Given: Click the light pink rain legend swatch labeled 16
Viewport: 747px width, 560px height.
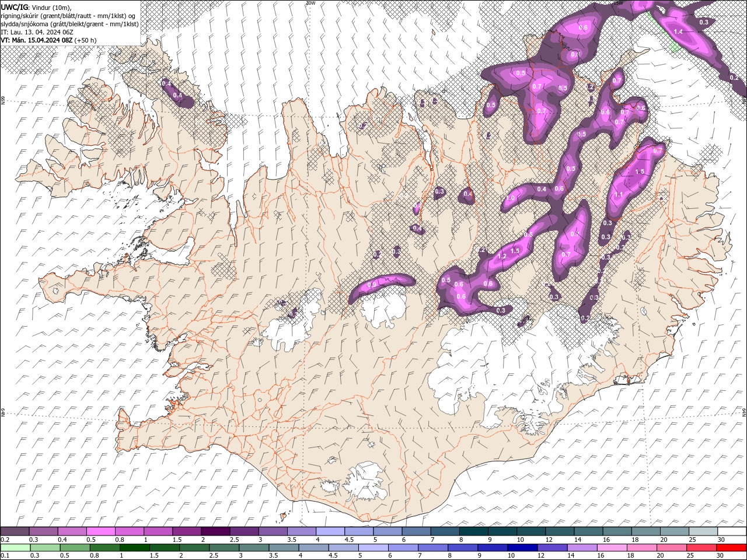Looking at the screenshot, I should [612, 548].
